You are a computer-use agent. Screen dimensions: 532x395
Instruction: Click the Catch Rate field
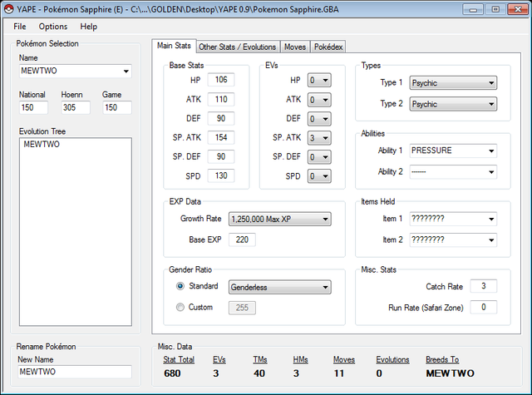pyautogui.click(x=484, y=286)
